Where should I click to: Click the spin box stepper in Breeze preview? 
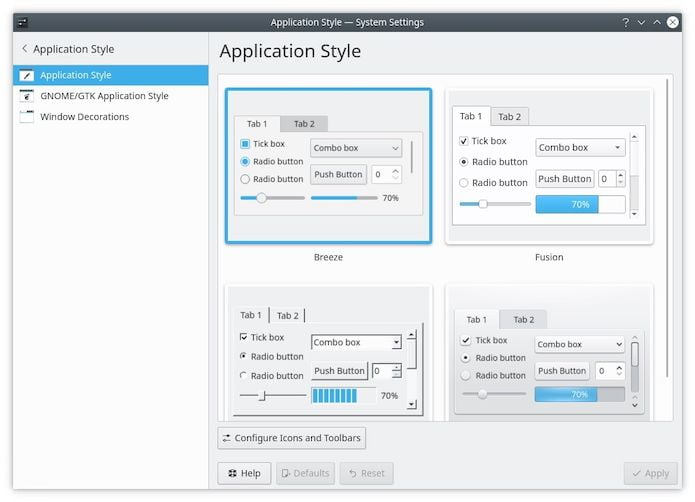pos(395,175)
